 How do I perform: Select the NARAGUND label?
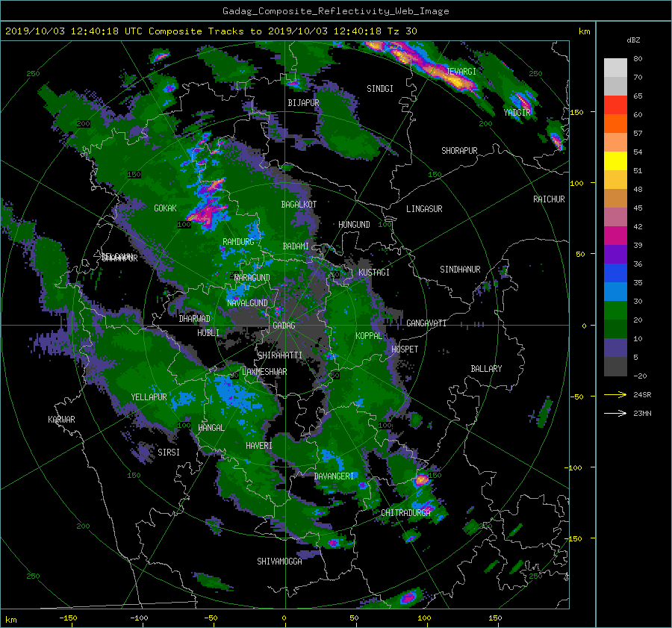coord(252,278)
